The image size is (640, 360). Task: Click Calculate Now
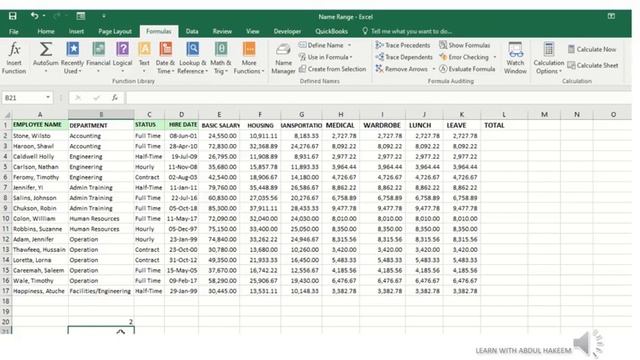[592, 49]
